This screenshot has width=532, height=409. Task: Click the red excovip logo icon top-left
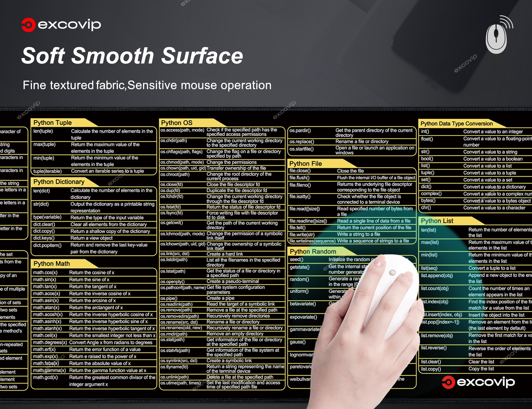[28, 25]
